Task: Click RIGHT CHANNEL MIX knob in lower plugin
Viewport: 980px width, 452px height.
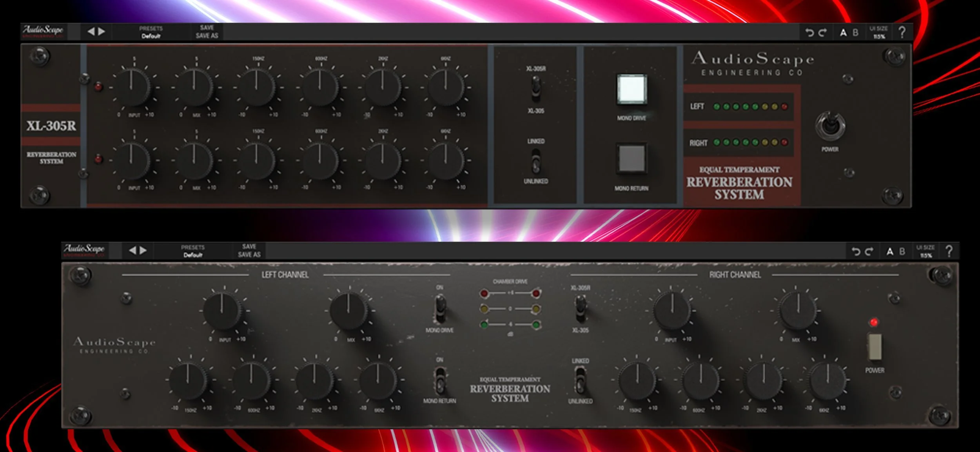Action: pyautogui.click(x=798, y=311)
